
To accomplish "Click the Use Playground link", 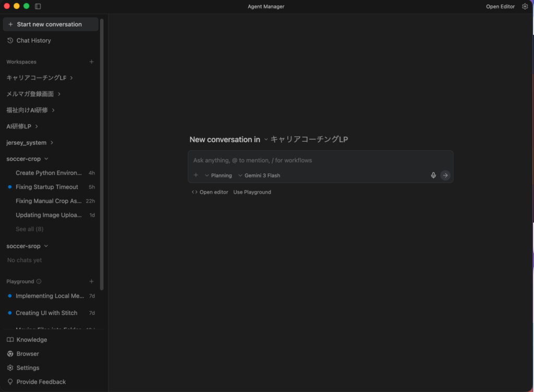I will coord(252,192).
